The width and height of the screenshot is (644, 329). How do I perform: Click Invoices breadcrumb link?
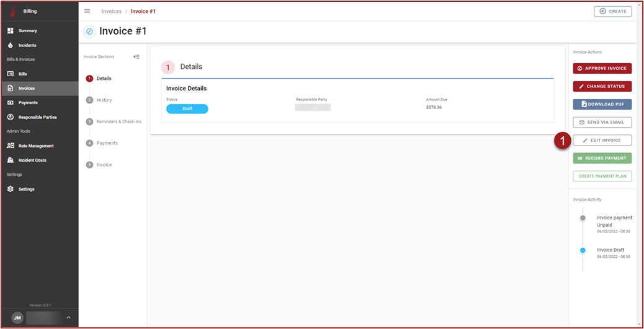[112, 11]
